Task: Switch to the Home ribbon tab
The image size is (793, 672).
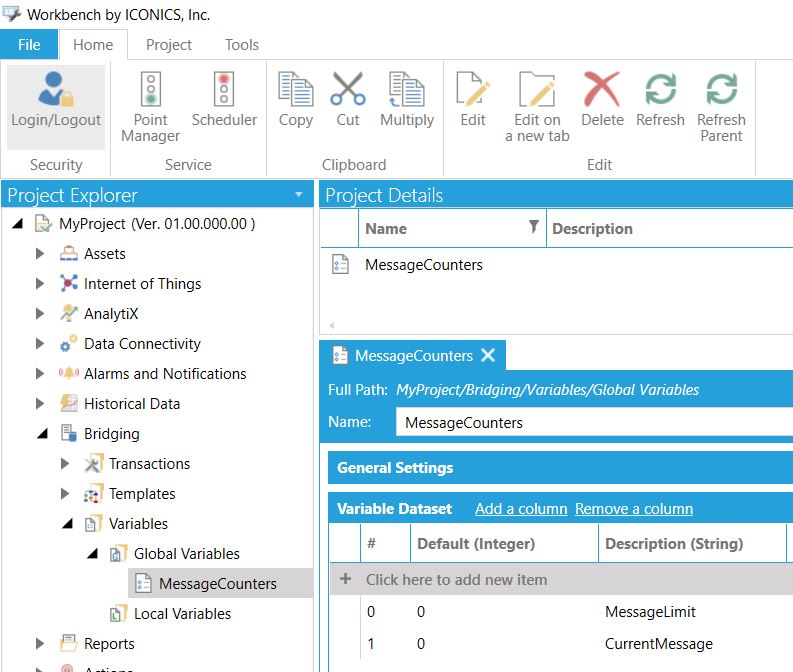Action: click(93, 44)
